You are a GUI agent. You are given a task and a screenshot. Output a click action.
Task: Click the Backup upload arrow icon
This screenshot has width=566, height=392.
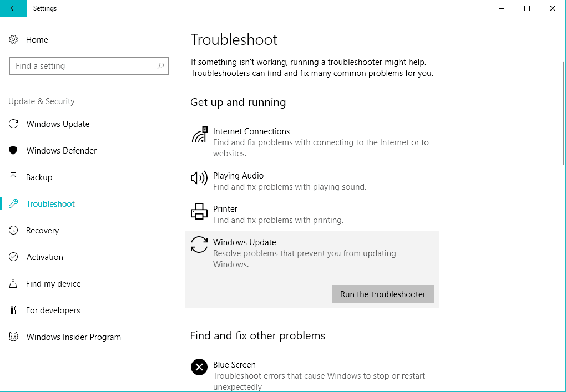point(13,177)
